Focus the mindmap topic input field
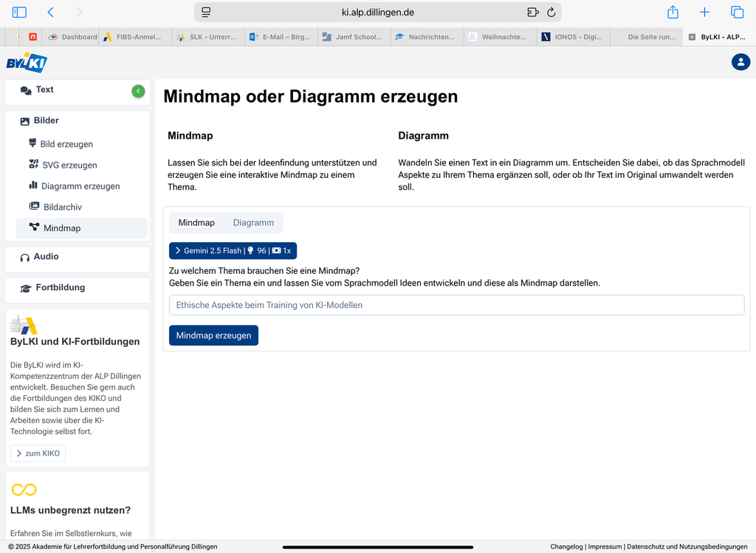This screenshot has height=553, width=756. 456,305
